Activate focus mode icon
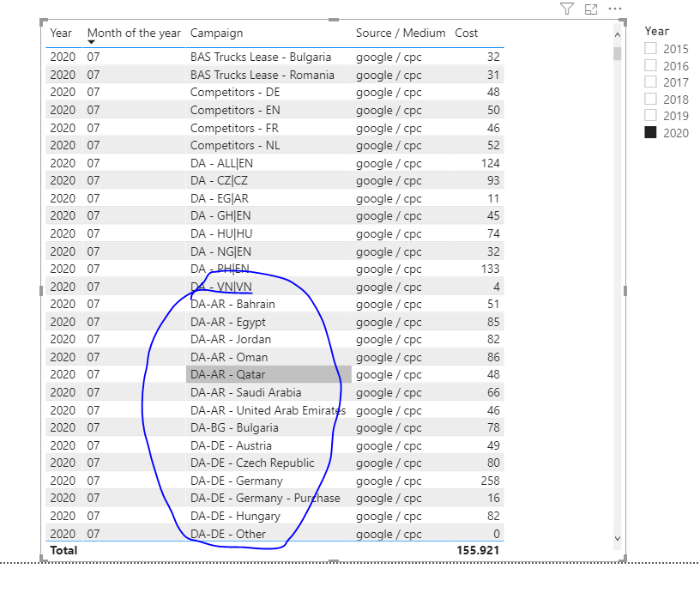The image size is (700, 593). click(591, 9)
